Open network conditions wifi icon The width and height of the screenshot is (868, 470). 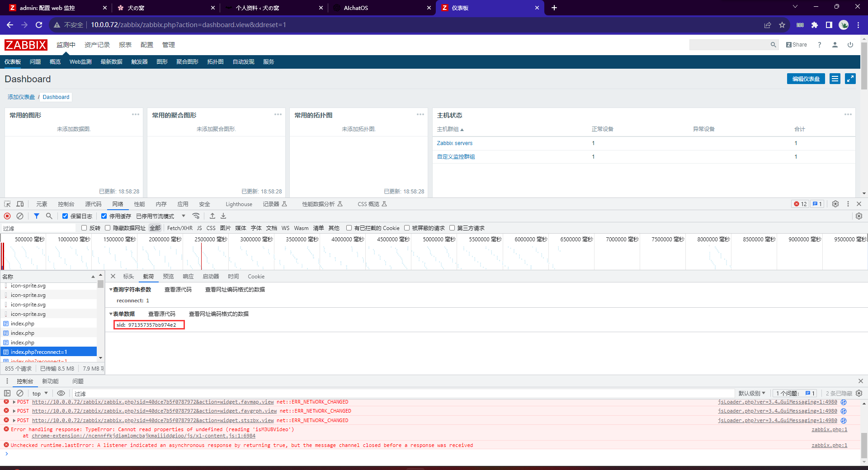(x=196, y=216)
